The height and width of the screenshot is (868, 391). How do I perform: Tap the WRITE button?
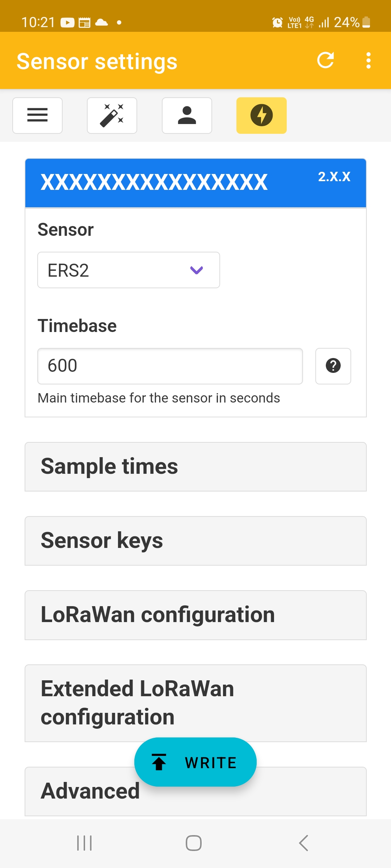click(195, 762)
